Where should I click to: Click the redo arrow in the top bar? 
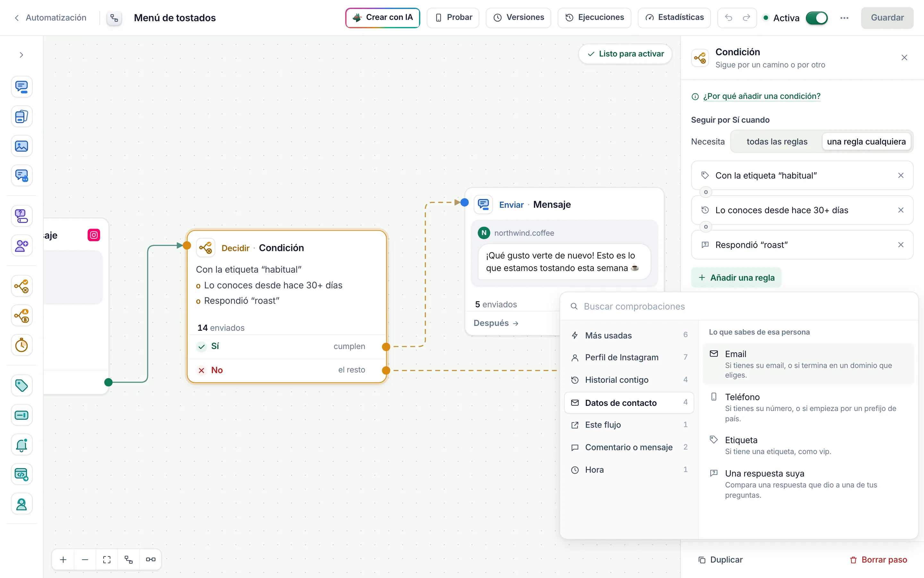click(x=747, y=18)
